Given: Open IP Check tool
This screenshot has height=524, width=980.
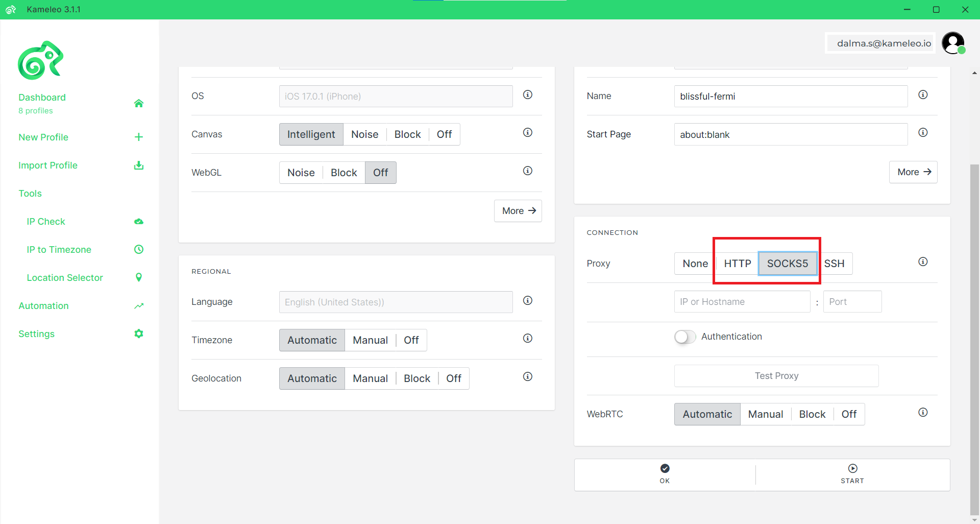Looking at the screenshot, I should point(46,221).
